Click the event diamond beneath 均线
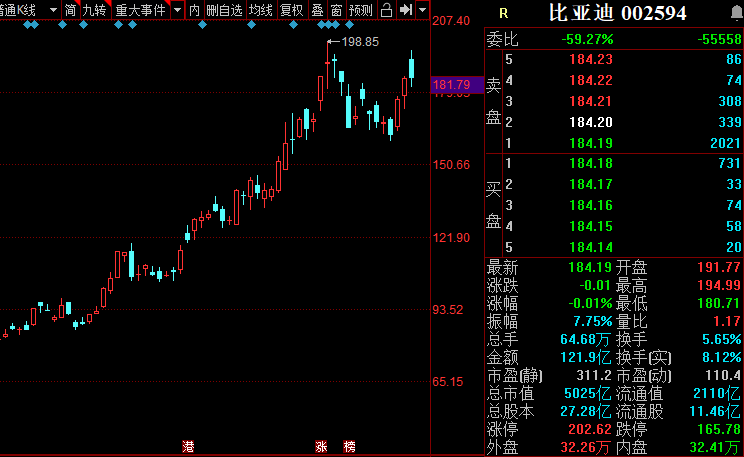 (251, 25)
